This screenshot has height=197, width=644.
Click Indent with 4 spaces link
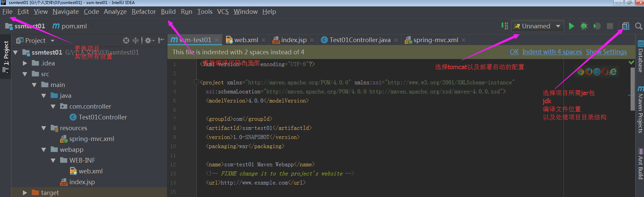coord(552,52)
